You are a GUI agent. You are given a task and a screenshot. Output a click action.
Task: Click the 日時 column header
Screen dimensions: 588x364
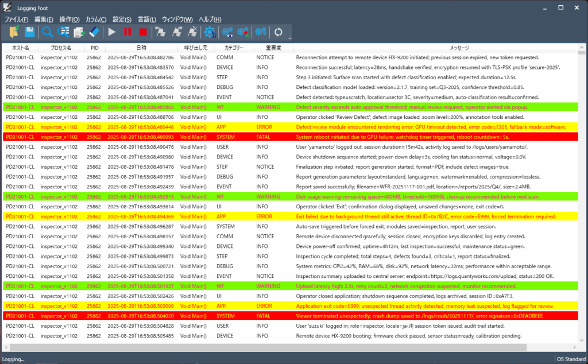click(x=141, y=48)
